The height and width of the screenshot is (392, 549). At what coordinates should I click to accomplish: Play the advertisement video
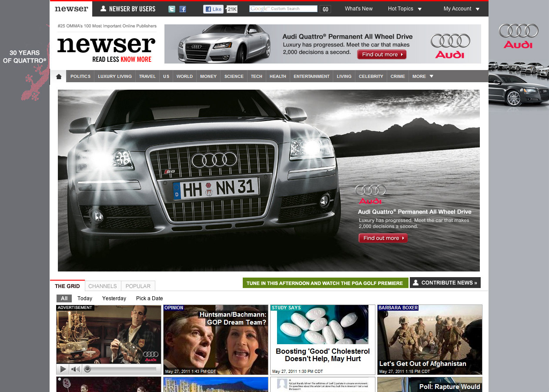pos(63,369)
